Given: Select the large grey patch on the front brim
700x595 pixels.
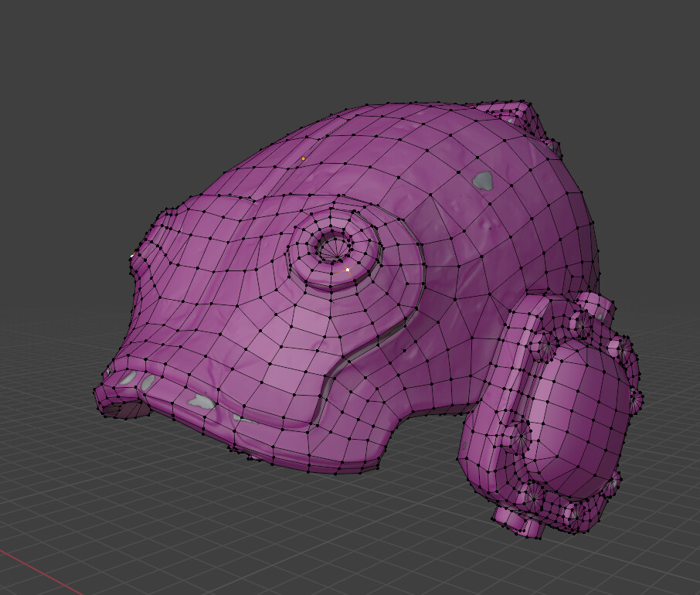Looking at the screenshot, I should (x=203, y=401).
